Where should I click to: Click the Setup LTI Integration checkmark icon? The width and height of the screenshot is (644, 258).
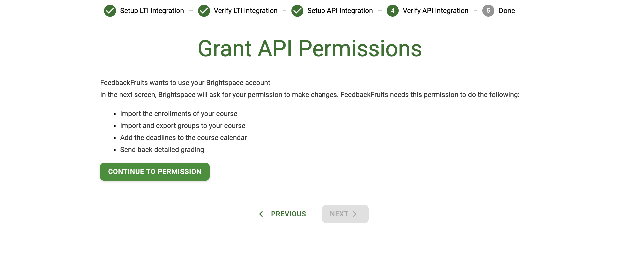click(110, 11)
